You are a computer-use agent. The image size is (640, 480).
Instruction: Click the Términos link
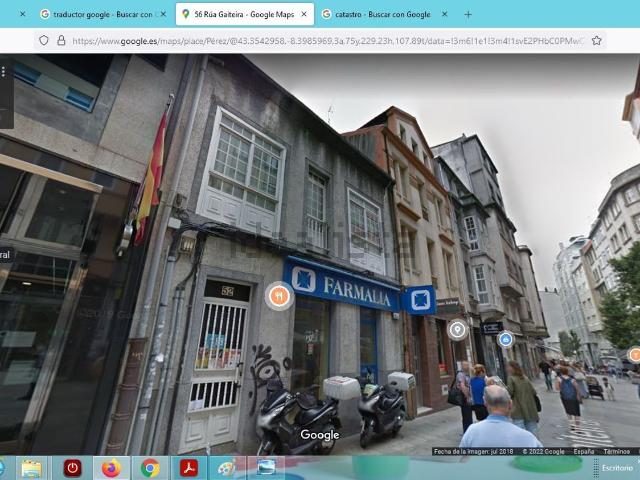[x=616, y=451]
